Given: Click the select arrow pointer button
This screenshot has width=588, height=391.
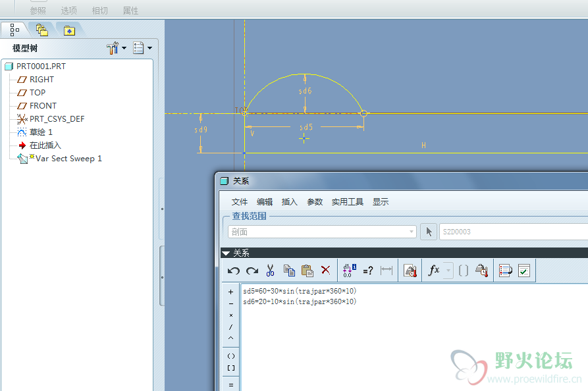Looking at the screenshot, I should (x=429, y=232).
